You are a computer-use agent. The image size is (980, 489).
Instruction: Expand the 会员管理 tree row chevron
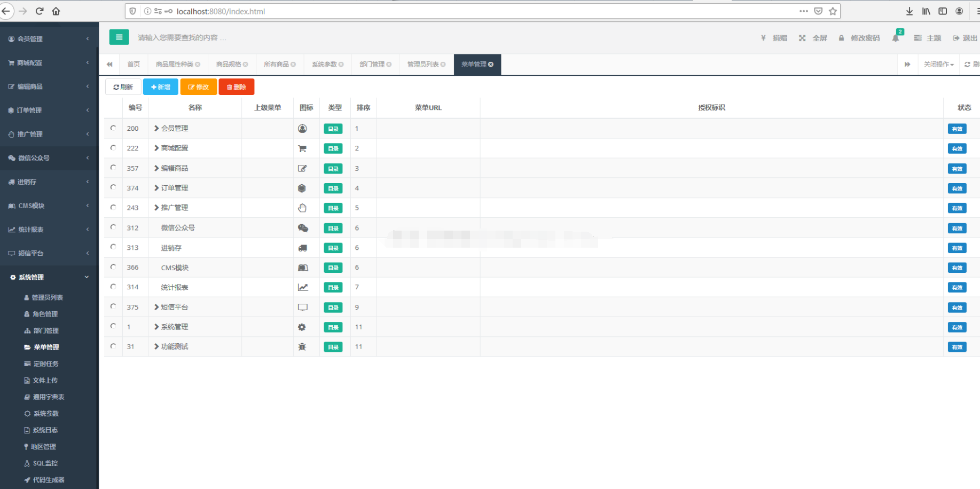[156, 128]
